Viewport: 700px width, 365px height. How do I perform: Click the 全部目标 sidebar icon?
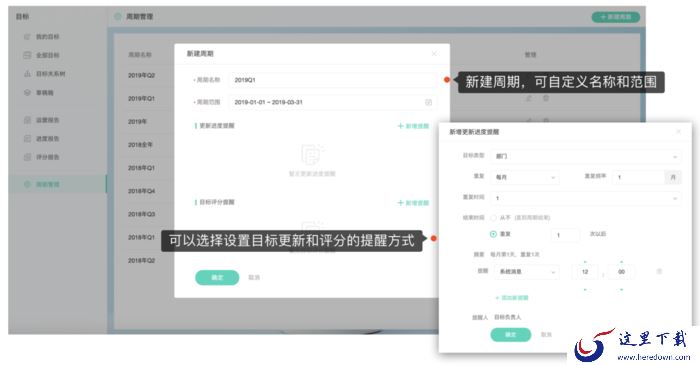click(27, 55)
